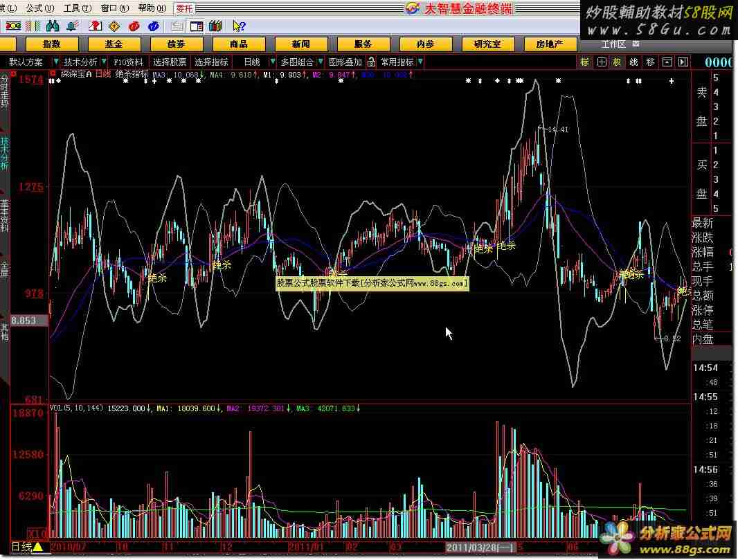Expand the 多图组合 dropdown arrow
This screenshot has width=738, height=560.
[321, 62]
